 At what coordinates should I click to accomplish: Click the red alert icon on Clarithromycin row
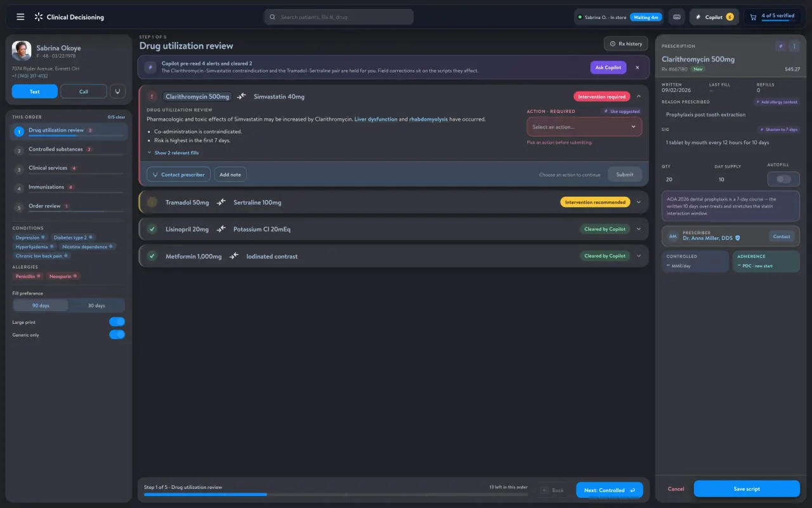(152, 97)
